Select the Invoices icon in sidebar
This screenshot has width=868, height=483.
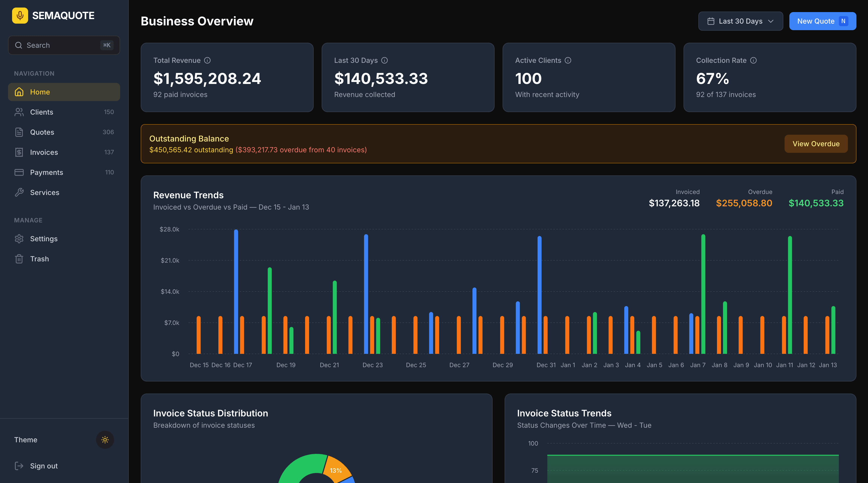click(19, 152)
